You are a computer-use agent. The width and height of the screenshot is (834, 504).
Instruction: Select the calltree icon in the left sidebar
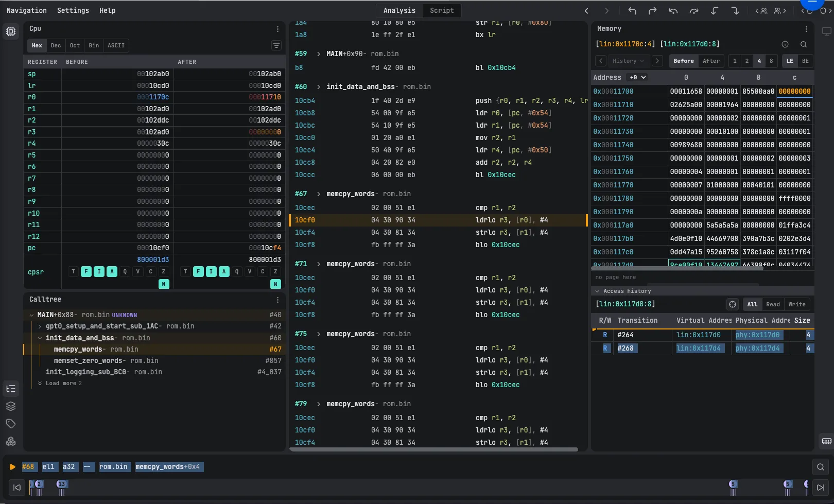pyautogui.click(x=11, y=389)
